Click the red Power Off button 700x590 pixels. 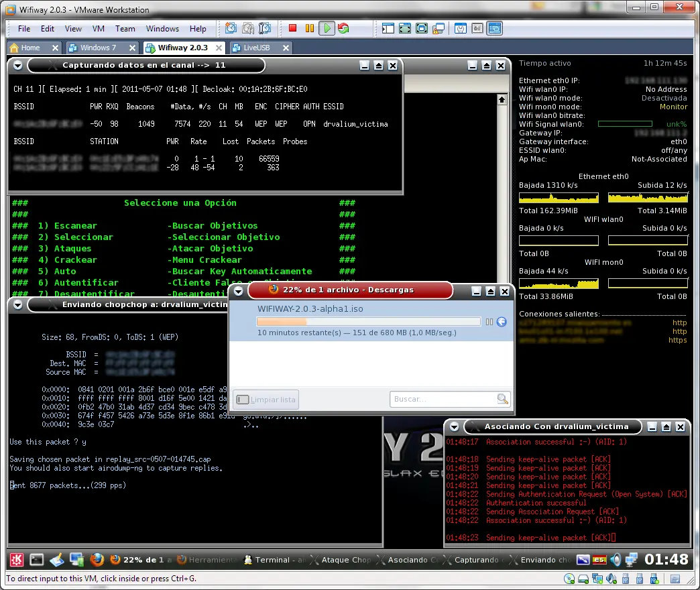[x=292, y=28]
